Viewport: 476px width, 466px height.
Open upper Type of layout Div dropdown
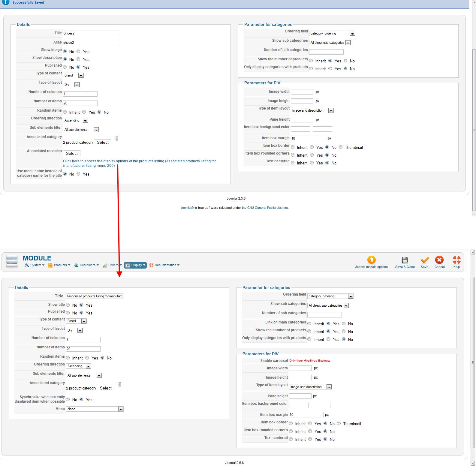(71, 85)
